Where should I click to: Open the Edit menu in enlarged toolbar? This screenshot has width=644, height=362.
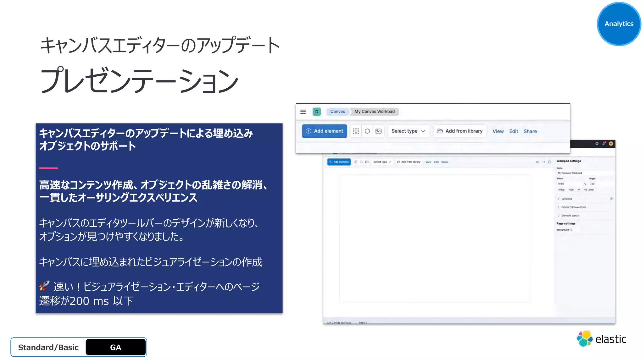(x=514, y=131)
